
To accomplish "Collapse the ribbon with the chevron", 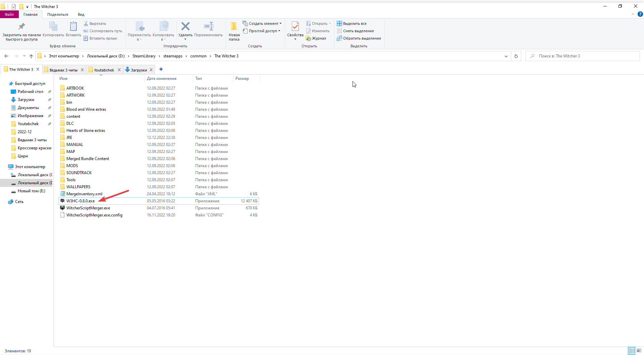I will [x=633, y=14].
